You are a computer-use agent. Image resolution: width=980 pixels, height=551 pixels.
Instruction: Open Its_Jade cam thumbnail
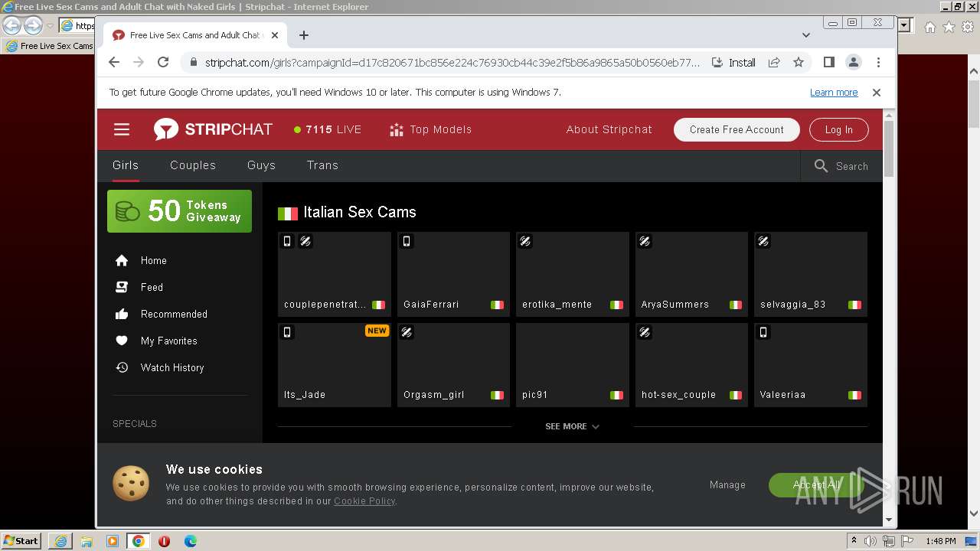[335, 364]
